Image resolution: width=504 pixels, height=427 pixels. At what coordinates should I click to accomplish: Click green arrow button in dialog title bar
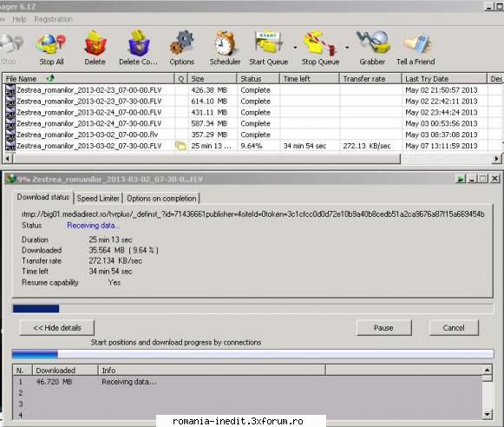point(461,179)
